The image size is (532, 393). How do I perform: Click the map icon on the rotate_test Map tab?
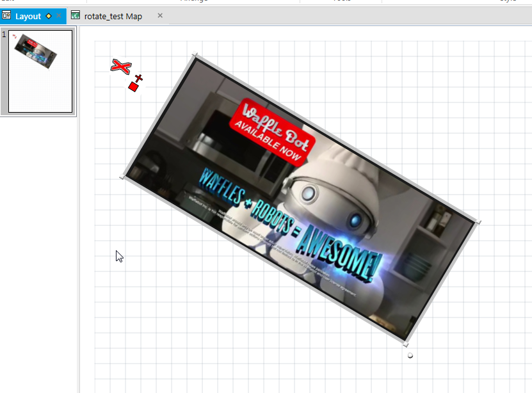coord(76,15)
